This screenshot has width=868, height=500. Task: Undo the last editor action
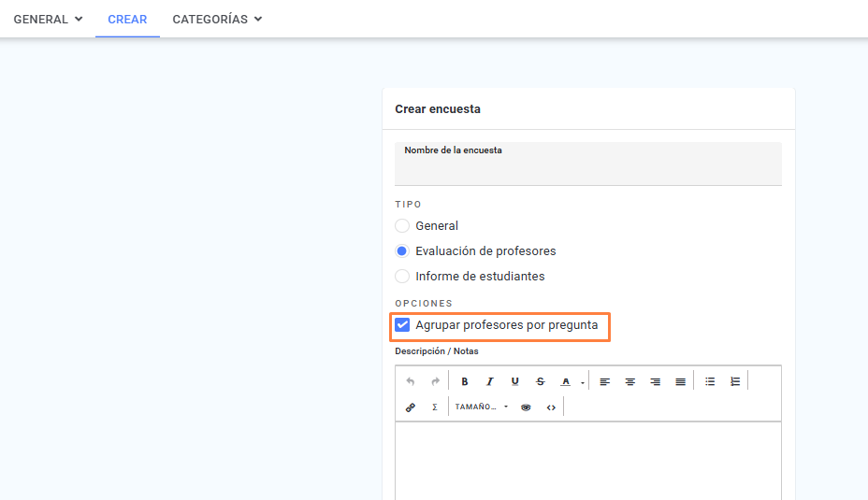[411, 381]
